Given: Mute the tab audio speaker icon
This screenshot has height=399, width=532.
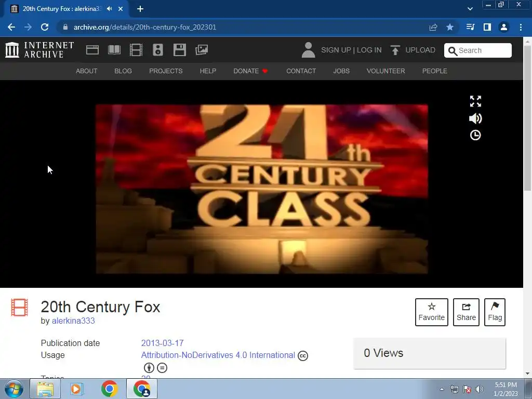Looking at the screenshot, I should [x=109, y=9].
